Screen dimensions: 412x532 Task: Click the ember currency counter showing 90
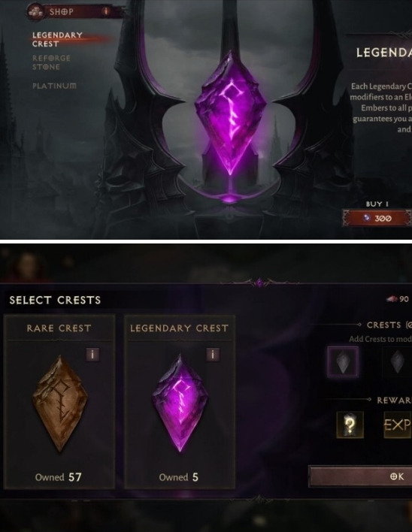(x=398, y=299)
